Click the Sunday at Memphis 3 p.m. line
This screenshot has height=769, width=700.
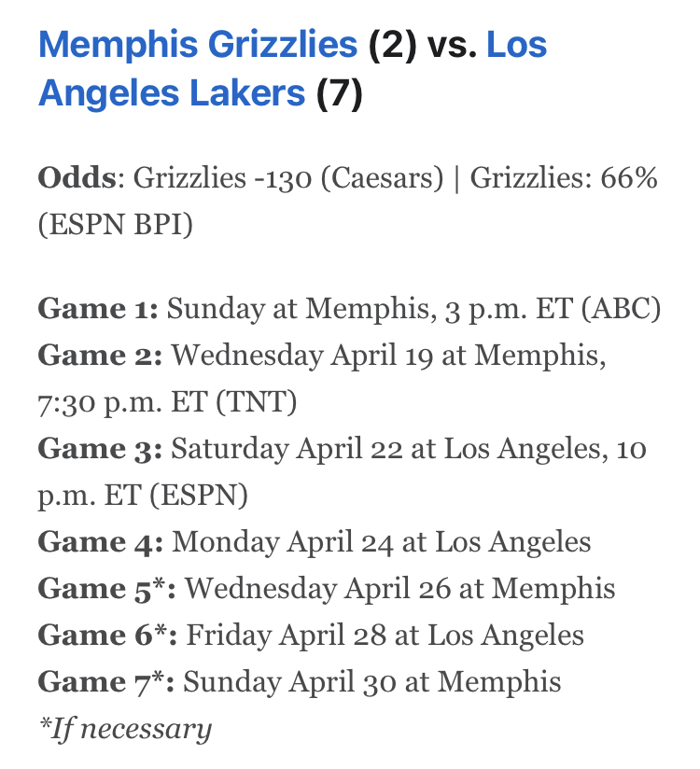tap(414, 310)
